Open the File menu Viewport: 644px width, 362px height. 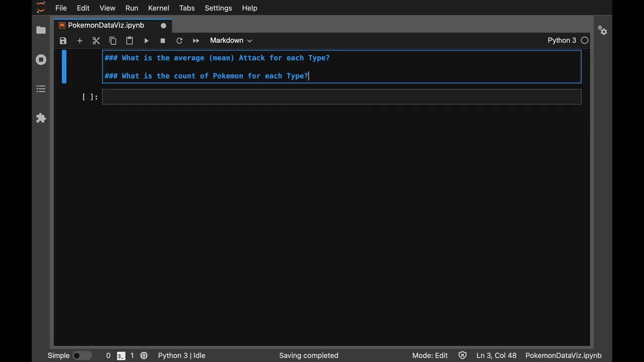pos(61,8)
